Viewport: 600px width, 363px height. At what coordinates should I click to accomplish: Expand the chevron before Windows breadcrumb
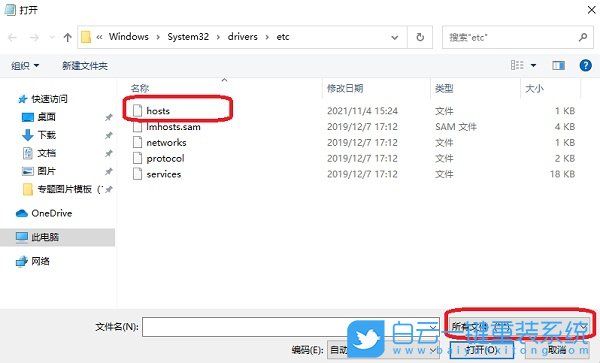pos(99,37)
